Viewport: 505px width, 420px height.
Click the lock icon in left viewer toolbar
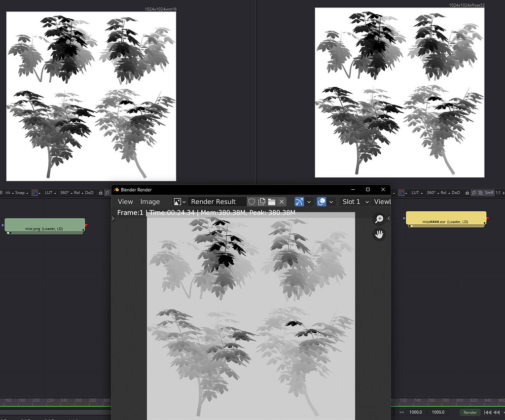coord(101,192)
